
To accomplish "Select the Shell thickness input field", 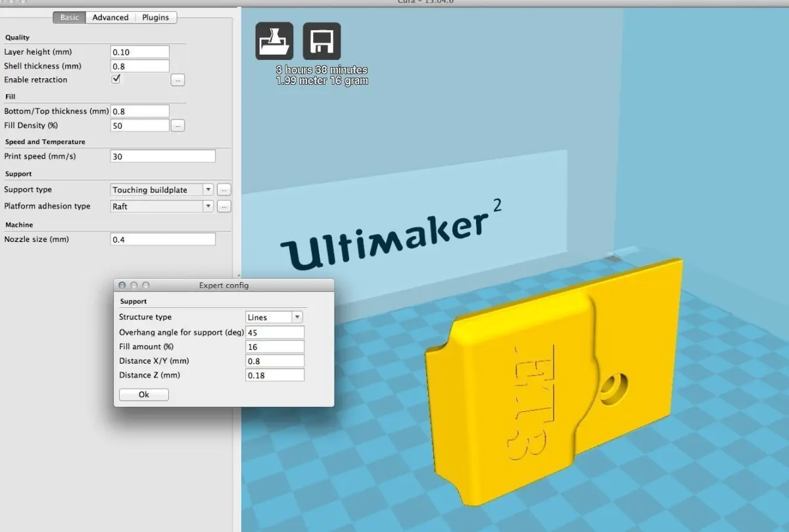I will [x=140, y=66].
